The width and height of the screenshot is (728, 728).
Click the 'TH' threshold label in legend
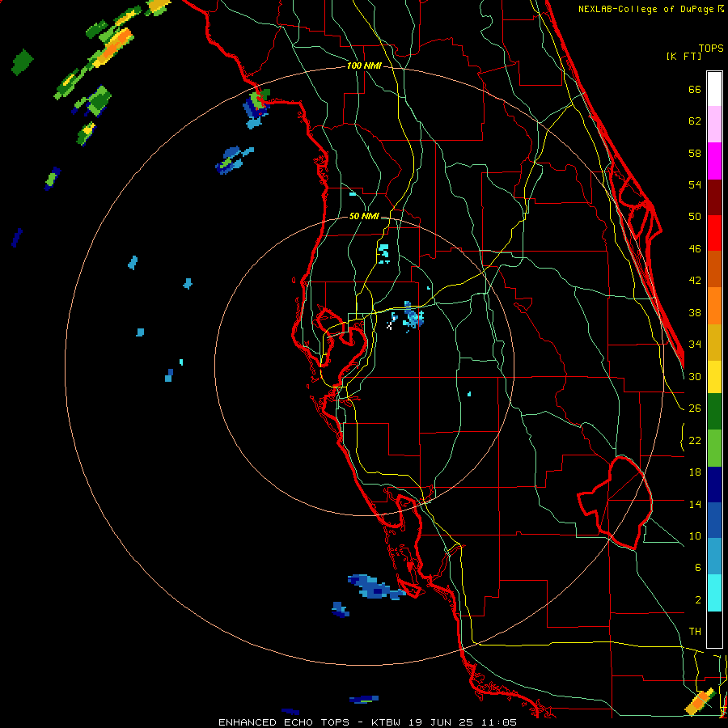click(695, 632)
